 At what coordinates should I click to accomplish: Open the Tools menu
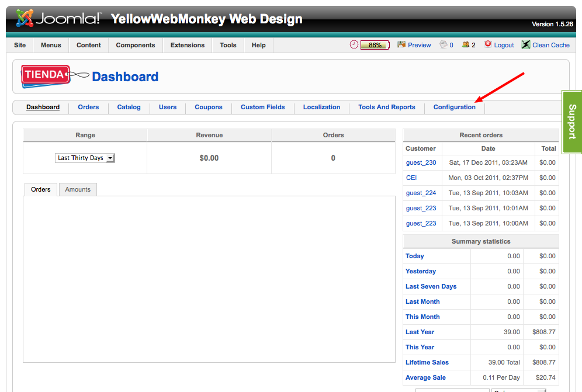tap(228, 45)
